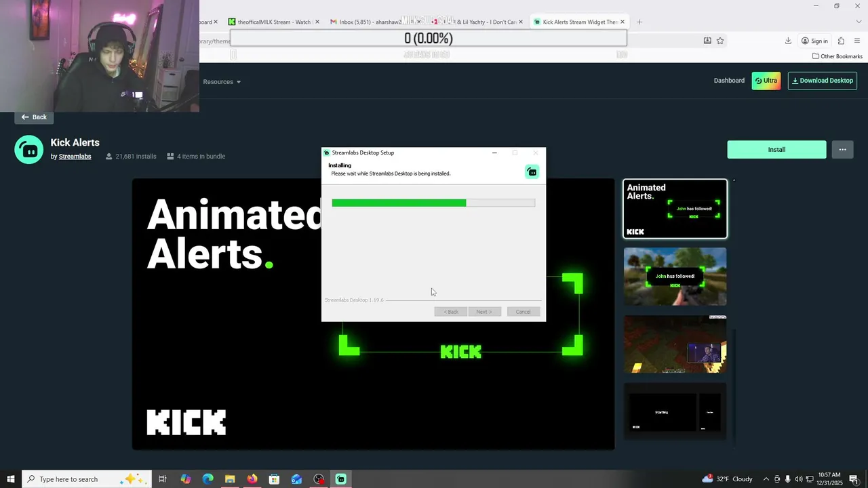The width and height of the screenshot is (868, 488).
Task: Open the network tray icon
Action: click(x=810, y=479)
